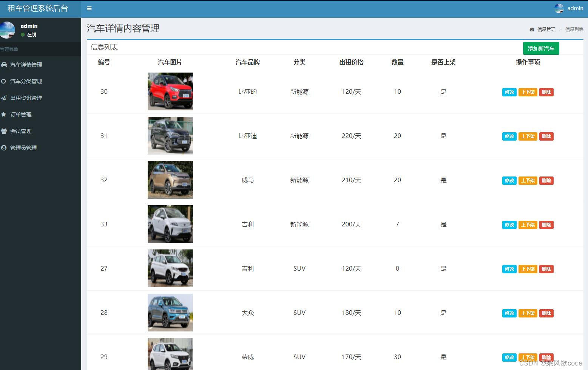Open 管理员管理 in the sidebar
The height and width of the screenshot is (370, 588).
40,148
